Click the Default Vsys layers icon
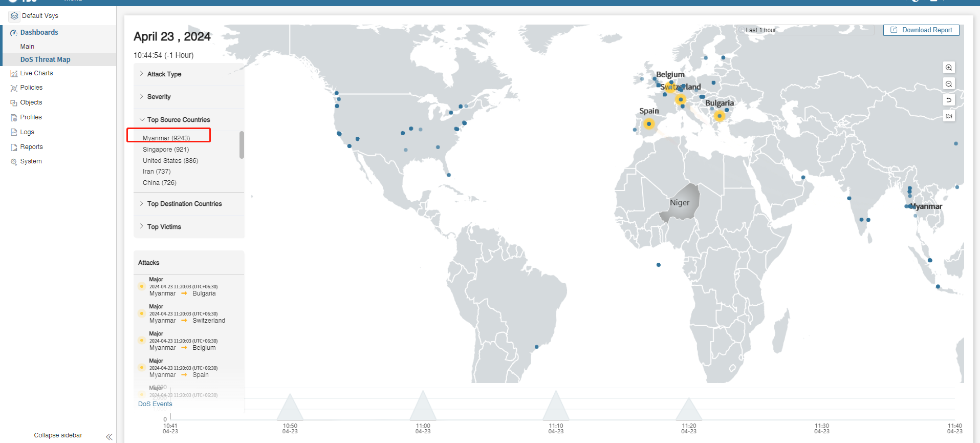Image resolution: width=980 pixels, height=443 pixels. pos(14,16)
